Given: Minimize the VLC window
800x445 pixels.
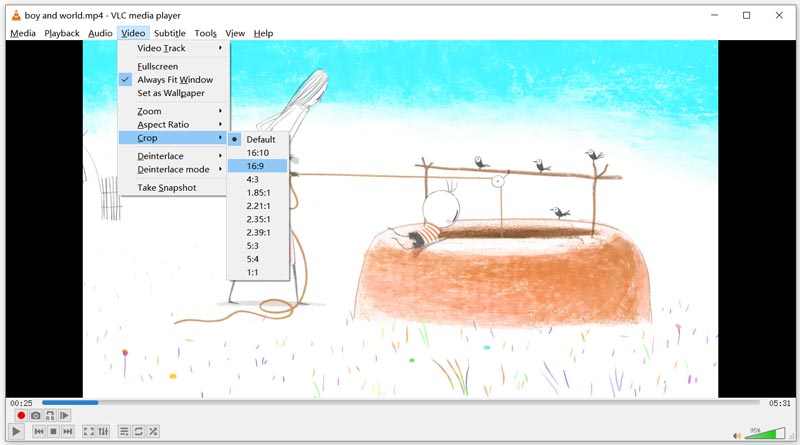Looking at the screenshot, I should [x=714, y=15].
